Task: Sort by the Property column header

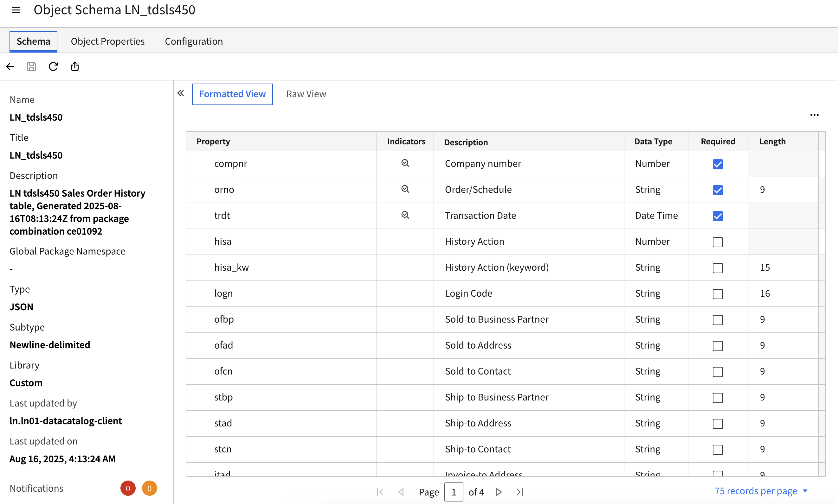Action: click(x=213, y=142)
